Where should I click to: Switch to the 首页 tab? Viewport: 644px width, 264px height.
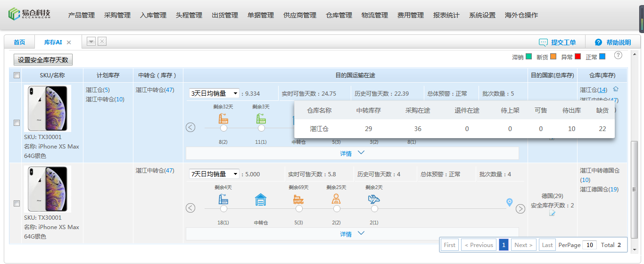(19, 42)
